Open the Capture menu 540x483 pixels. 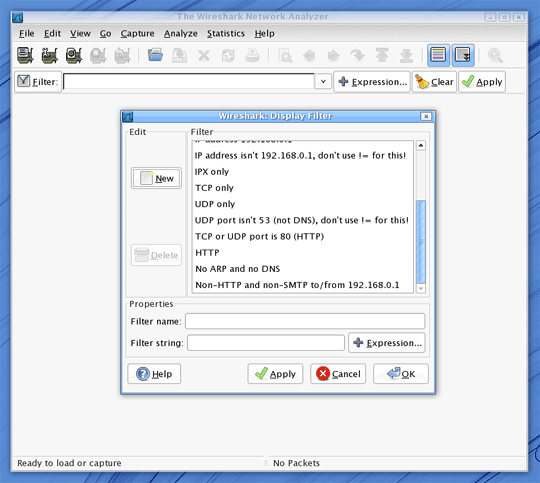[137, 33]
